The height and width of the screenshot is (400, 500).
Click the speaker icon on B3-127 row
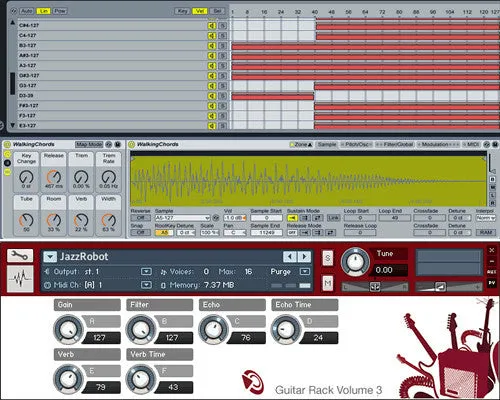[x=212, y=45]
